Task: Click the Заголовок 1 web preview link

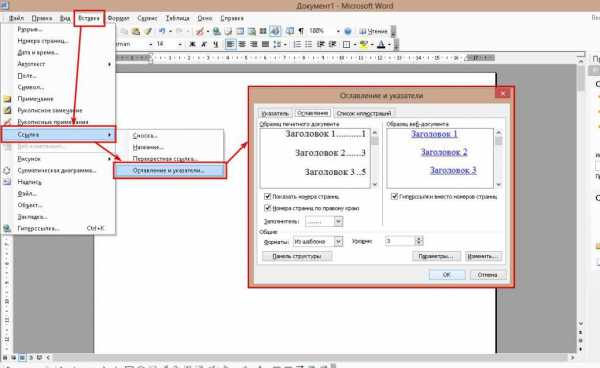Action: (x=434, y=134)
